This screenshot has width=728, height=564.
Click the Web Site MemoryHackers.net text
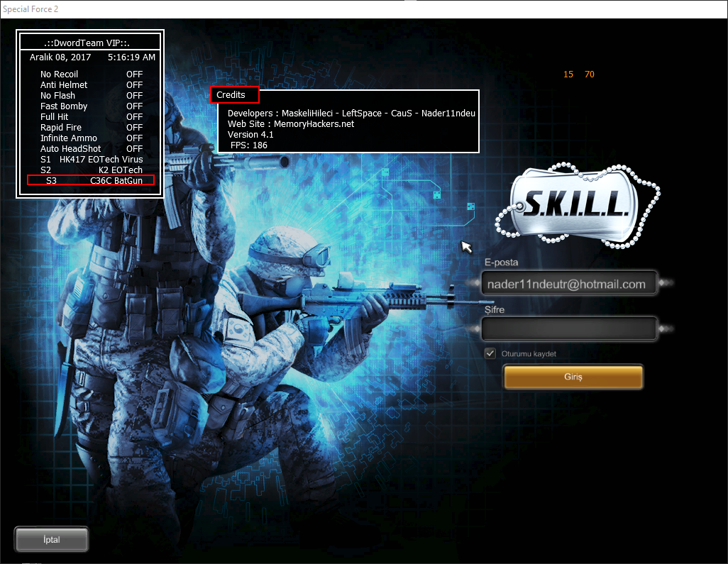291,124
